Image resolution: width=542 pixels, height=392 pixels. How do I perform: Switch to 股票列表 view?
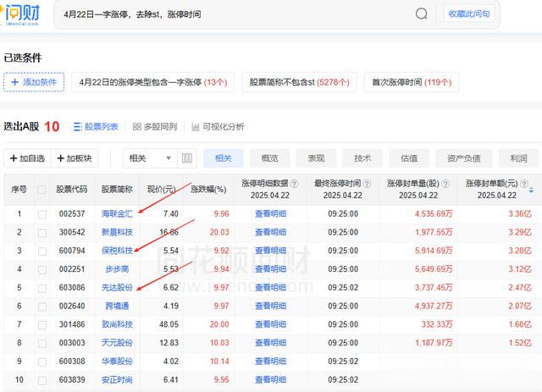click(x=96, y=127)
